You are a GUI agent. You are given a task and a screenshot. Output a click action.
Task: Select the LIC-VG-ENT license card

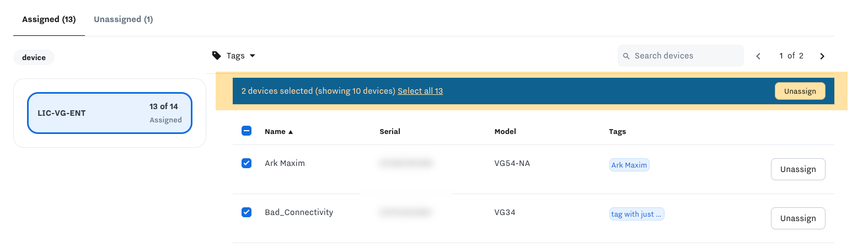click(110, 113)
